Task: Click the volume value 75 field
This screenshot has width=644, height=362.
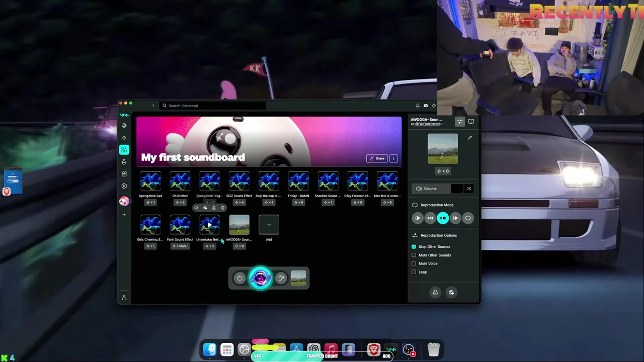Action: (x=468, y=189)
